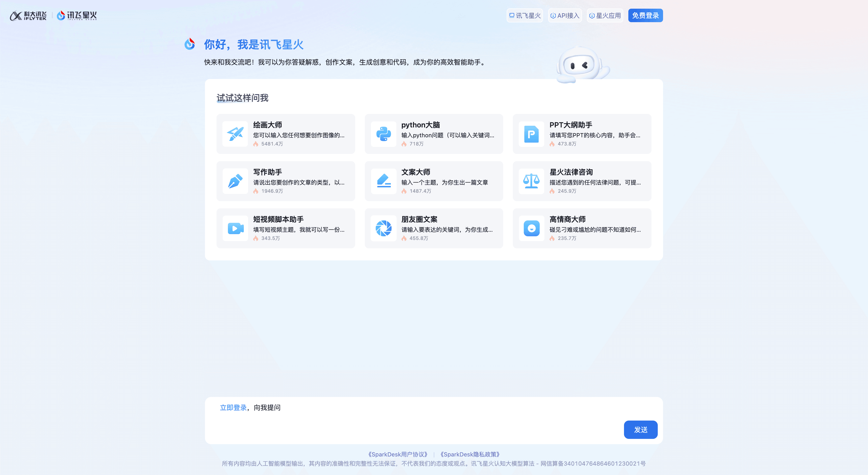Open the 星火应用 nav button
Screen dimensions: 868x475
(605, 15)
